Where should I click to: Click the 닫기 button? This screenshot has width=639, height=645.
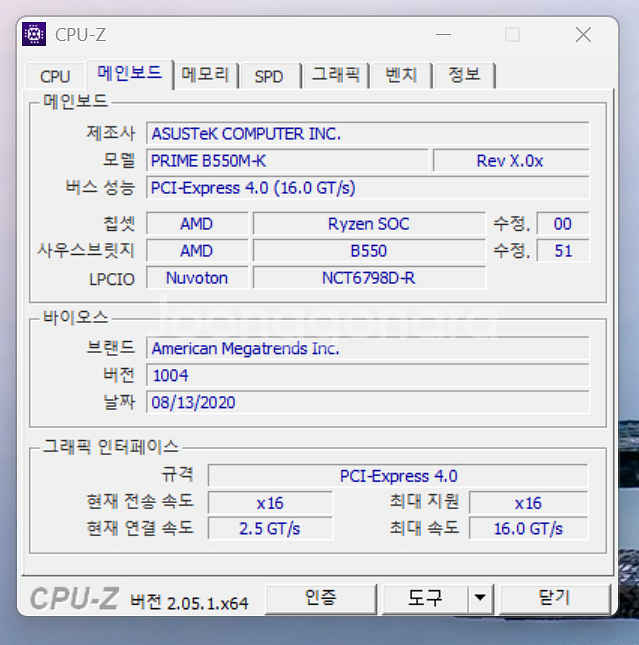pyautogui.click(x=555, y=599)
